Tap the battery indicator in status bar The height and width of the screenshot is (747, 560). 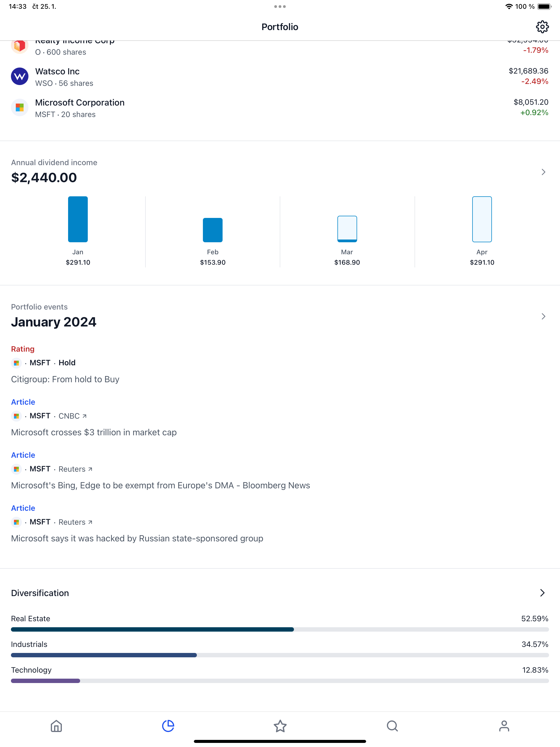(544, 6)
